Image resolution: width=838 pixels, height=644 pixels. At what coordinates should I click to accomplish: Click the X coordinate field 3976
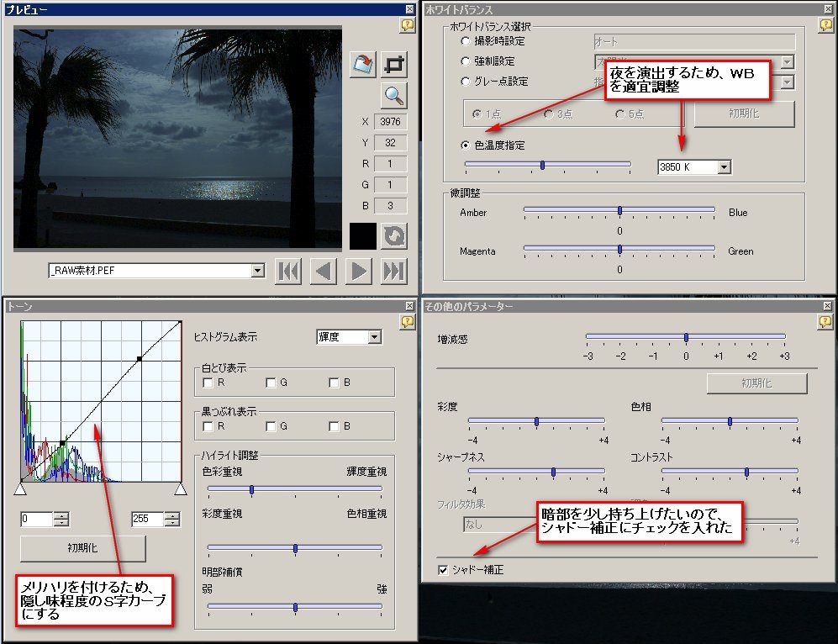click(390, 122)
